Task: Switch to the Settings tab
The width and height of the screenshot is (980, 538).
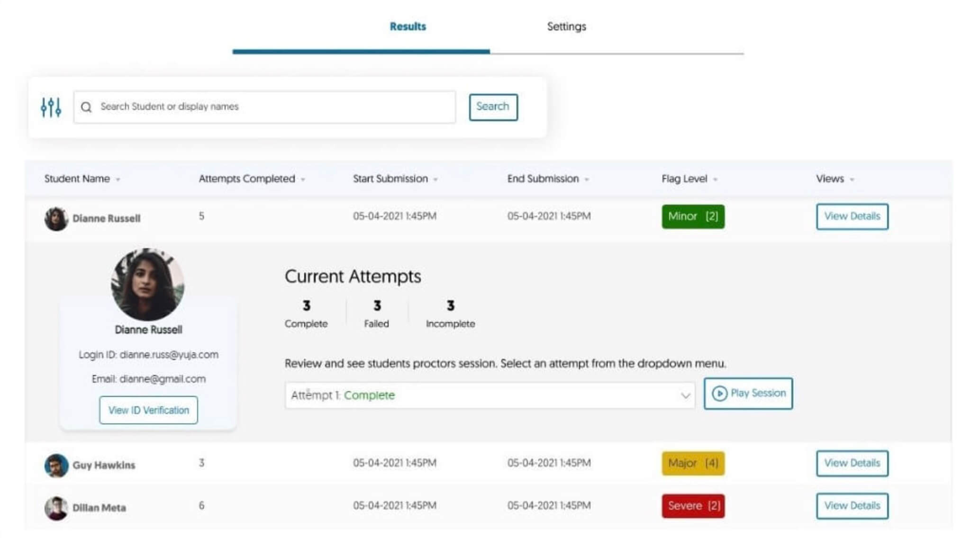Action: (566, 27)
